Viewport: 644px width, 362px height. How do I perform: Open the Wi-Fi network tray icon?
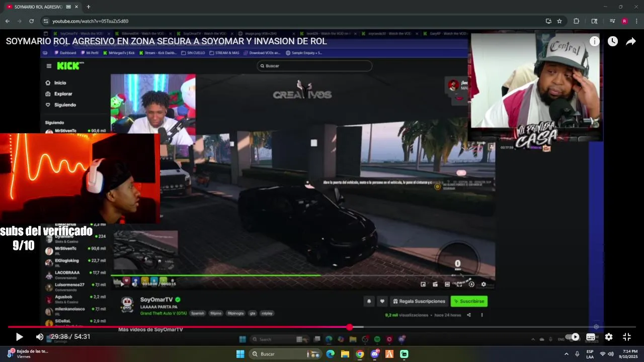(x=603, y=354)
